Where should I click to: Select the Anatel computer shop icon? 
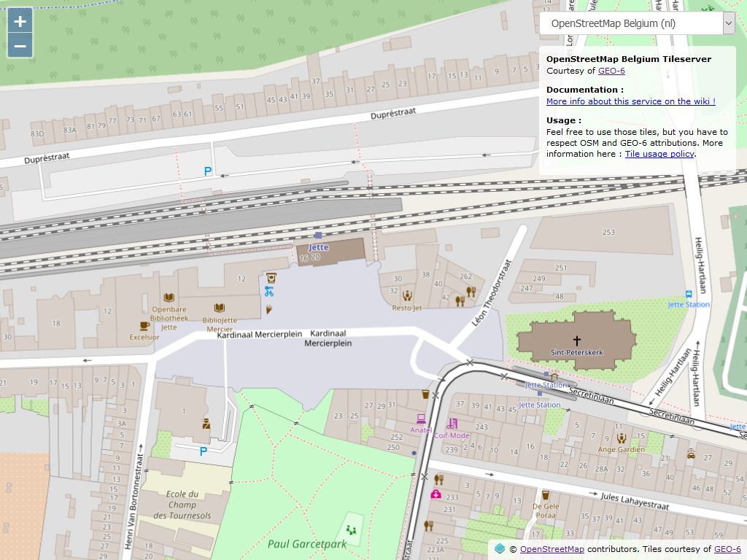pos(421,419)
